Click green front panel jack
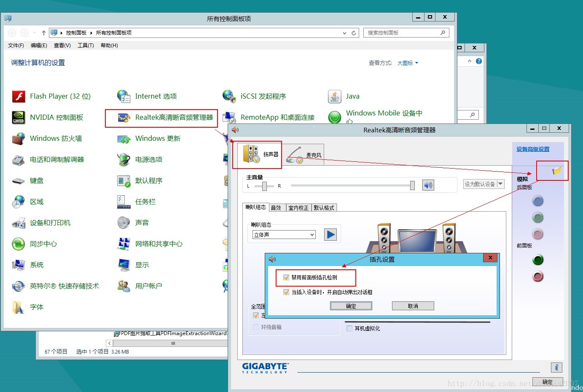Image resolution: width=583 pixels, height=392 pixels. coord(538,260)
